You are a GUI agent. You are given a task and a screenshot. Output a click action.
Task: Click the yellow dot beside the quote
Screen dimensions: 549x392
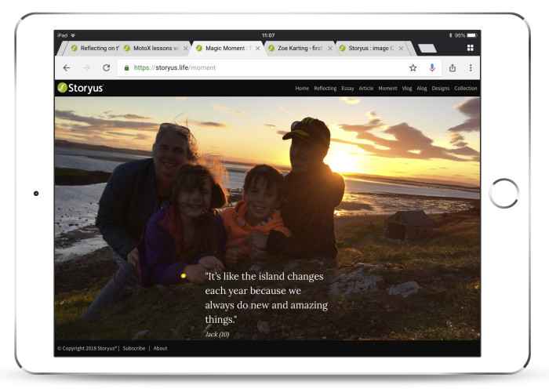pyautogui.click(x=183, y=276)
